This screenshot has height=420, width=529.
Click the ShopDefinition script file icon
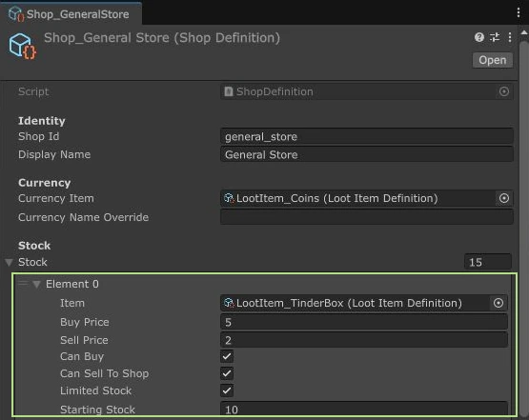[229, 91]
